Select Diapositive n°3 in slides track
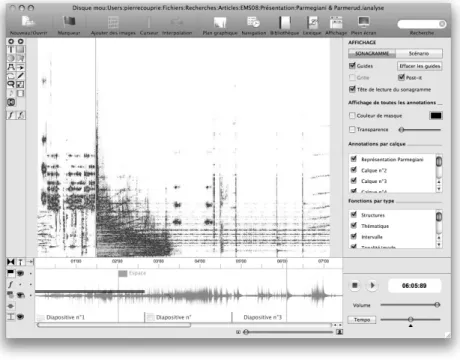Image resolution: width=460 pixels, height=360 pixels. (x=262, y=317)
